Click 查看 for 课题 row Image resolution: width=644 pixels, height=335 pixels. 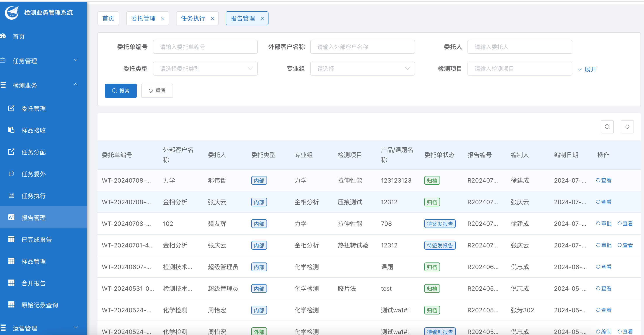(604, 267)
